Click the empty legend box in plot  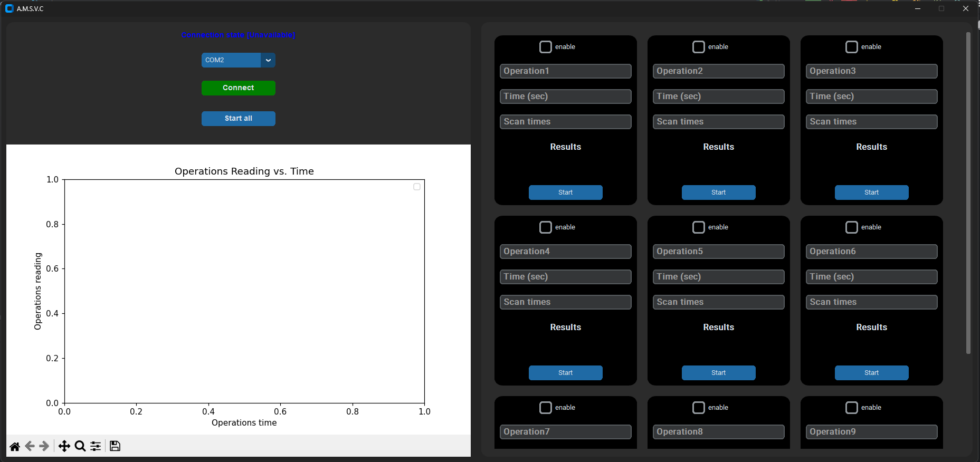pos(417,187)
